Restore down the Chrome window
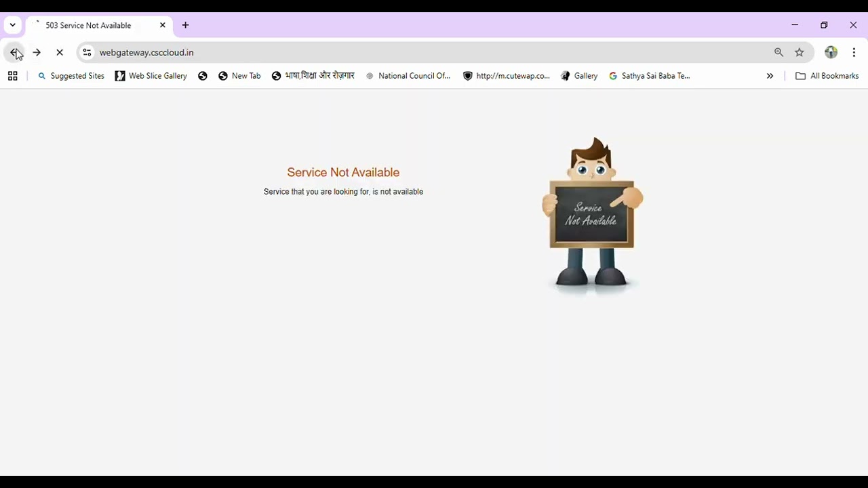868x488 pixels. tap(824, 25)
